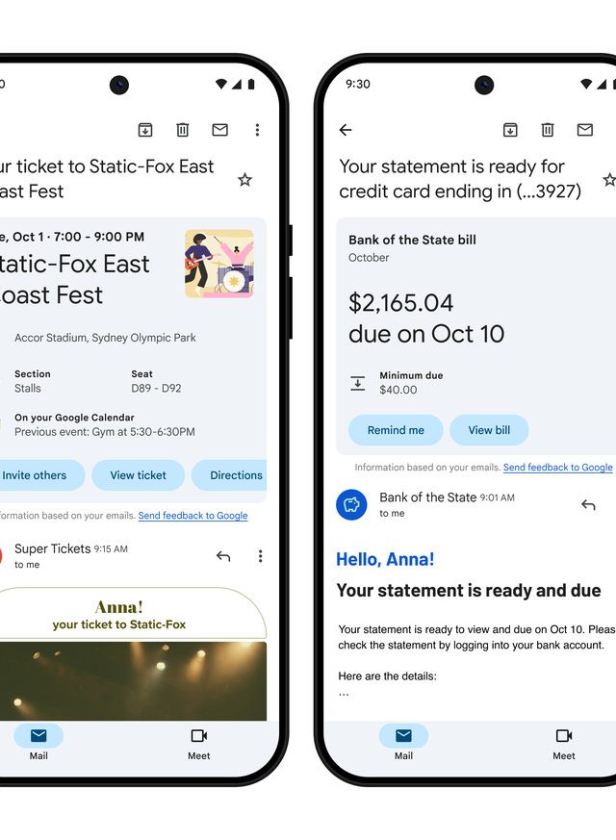The image size is (616, 840).
Task: Expand recipient details under Bank of the State
Action: [392, 514]
